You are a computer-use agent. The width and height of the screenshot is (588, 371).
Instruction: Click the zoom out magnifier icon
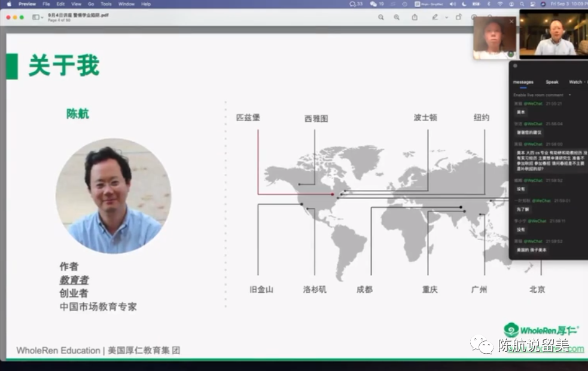(x=381, y=17)
